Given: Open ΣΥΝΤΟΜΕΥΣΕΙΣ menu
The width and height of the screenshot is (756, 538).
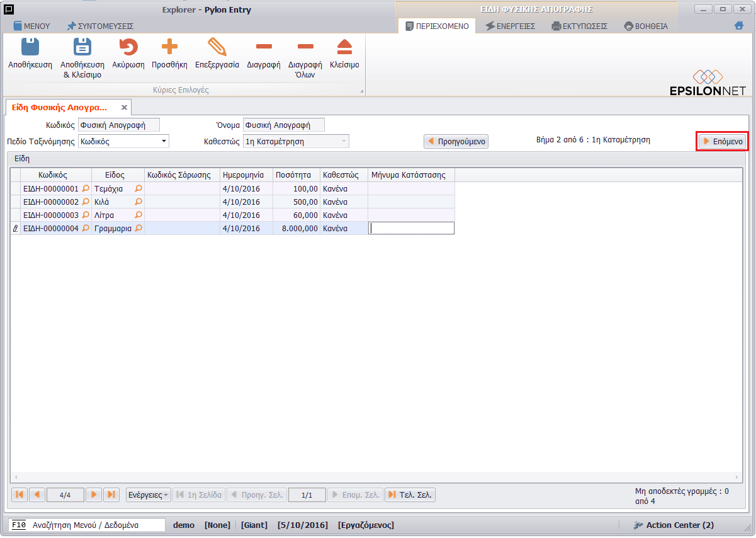Looking at the screenshot, I should click(100, 26).
